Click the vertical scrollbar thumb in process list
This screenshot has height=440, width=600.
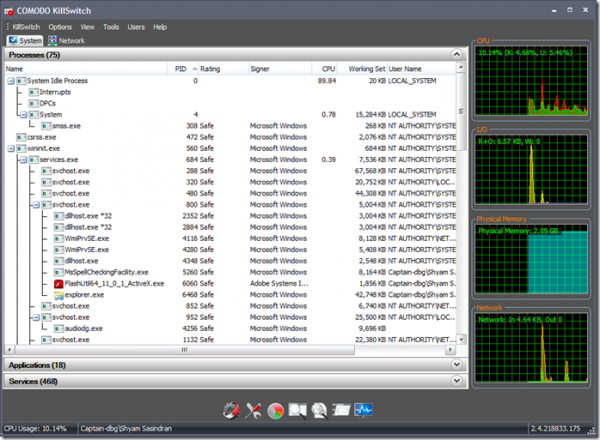tap(461, 112)
